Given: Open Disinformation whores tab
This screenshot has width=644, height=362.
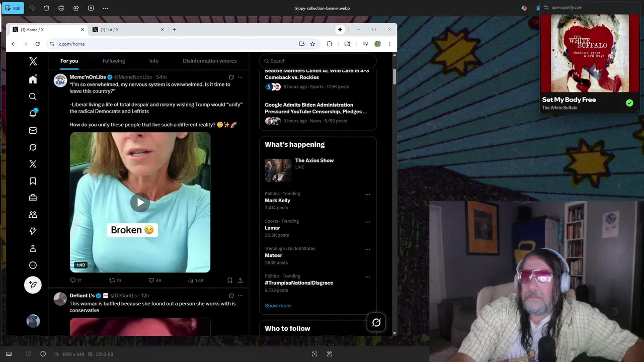Looking at the screenshot, I should click(210, 61).
